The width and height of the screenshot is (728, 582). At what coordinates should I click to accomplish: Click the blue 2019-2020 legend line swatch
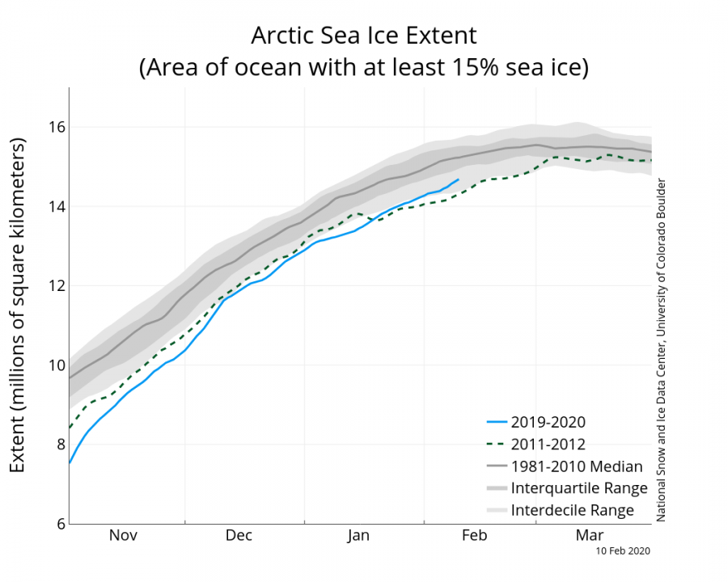click(497, 422)
